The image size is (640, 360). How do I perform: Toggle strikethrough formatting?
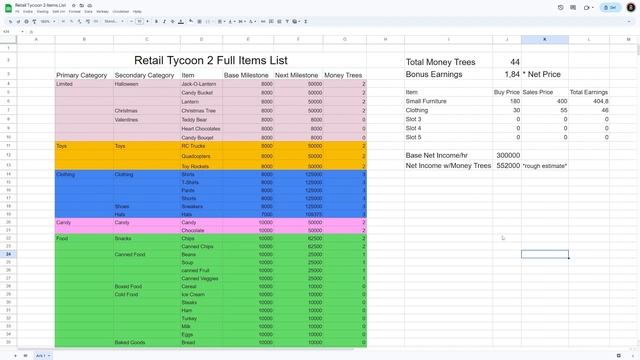tap(172, 21)
